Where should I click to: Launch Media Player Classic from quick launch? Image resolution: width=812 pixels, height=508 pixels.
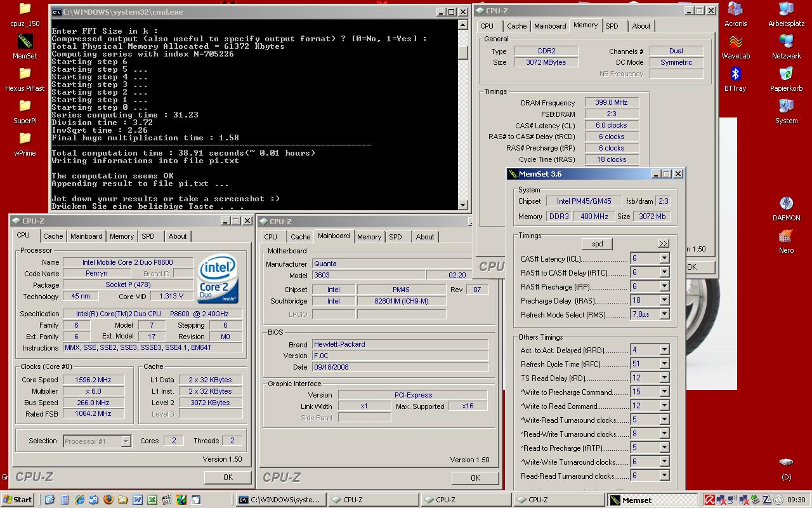tap(167, 500)
